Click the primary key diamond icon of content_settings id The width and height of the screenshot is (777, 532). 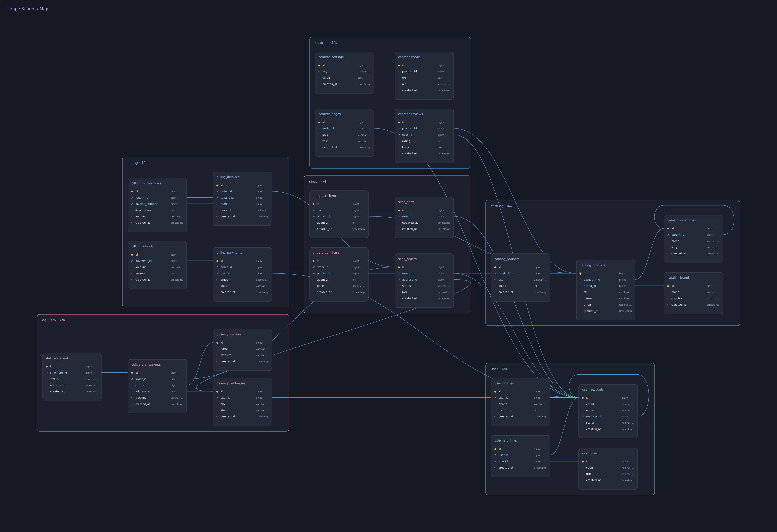coord(319,66)
